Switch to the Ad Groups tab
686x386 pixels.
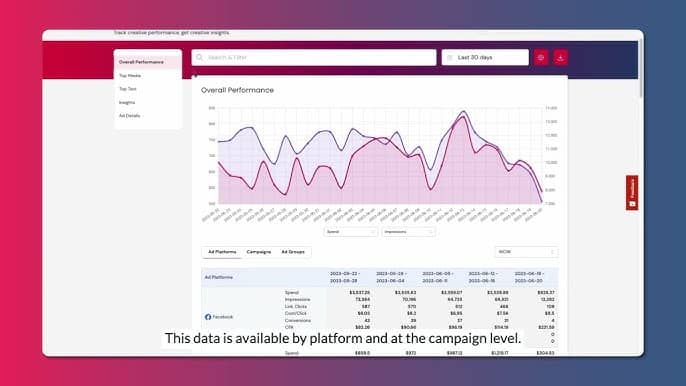pos(293,252)
